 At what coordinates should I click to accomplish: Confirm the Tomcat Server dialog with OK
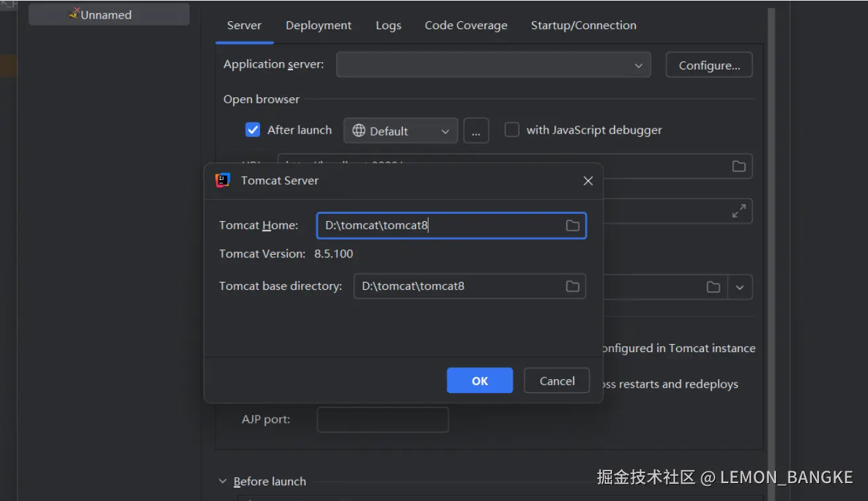[x=480, y=381]
